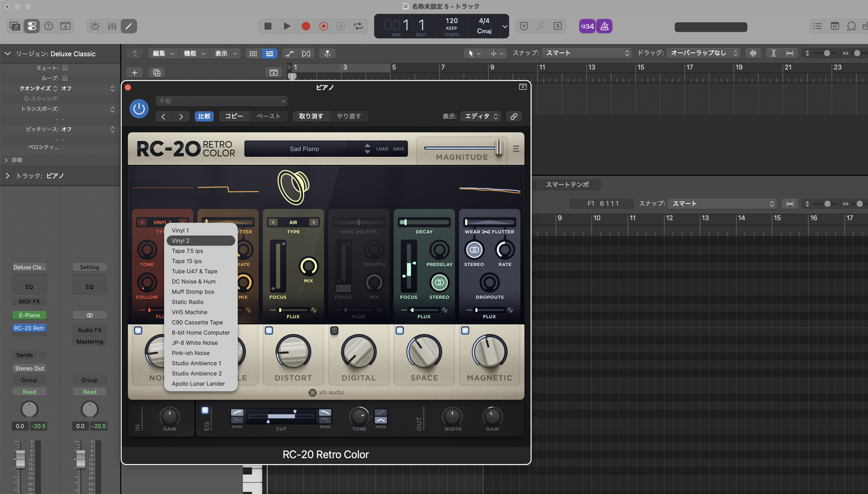
Task: Open RC-20 hamburger menu icon
Action: pos(516,149)
